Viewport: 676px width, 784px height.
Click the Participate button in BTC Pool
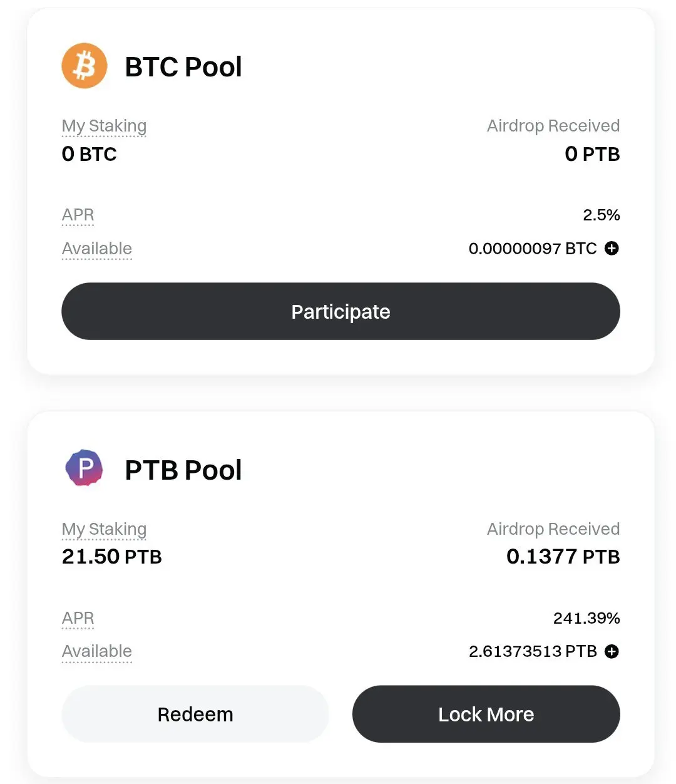(341, 311)
